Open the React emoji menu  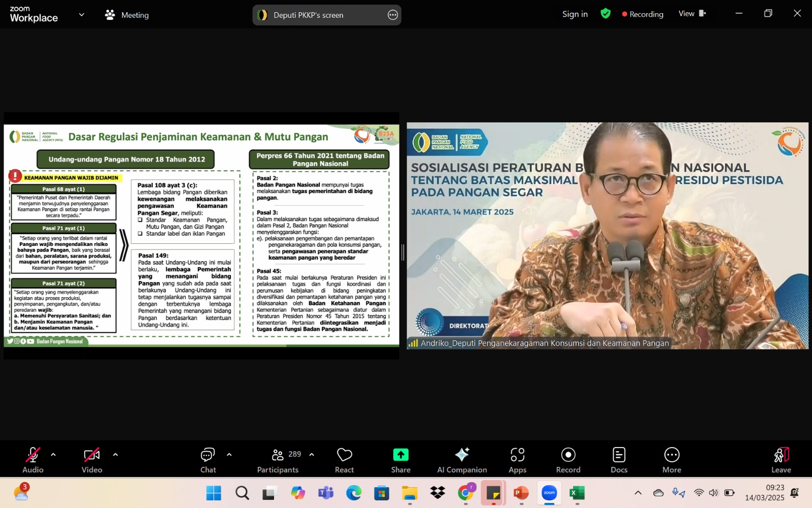point(344,460)
